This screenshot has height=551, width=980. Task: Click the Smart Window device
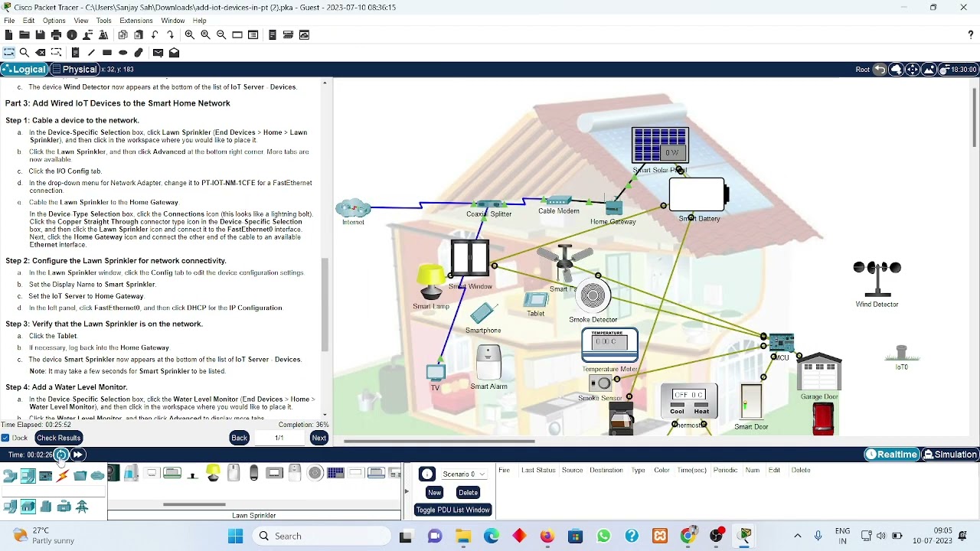pos(470,259)
